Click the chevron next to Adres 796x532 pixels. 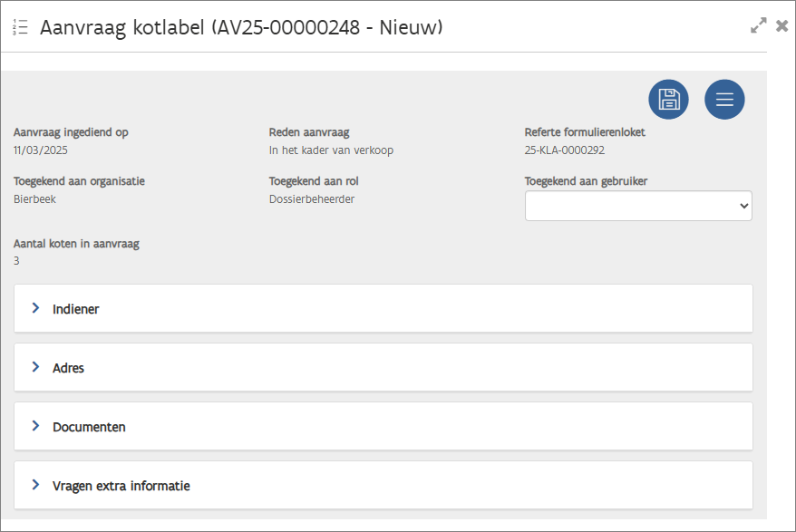tap(36, 367)
